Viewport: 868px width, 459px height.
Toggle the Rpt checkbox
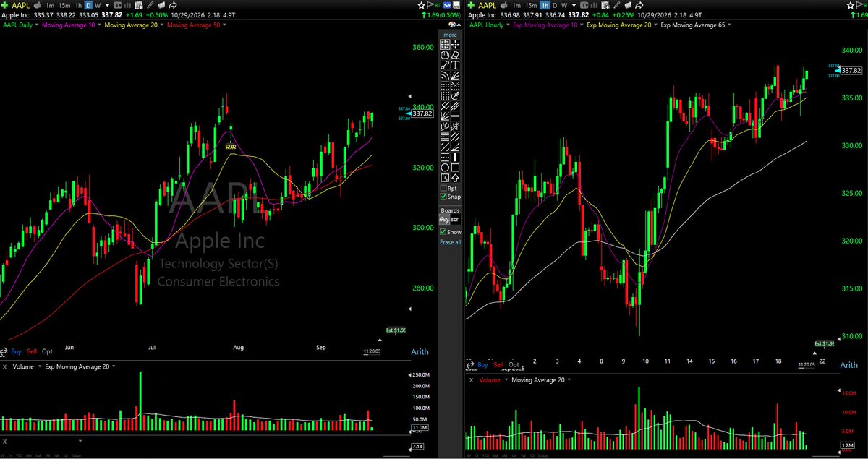point(443,188)
